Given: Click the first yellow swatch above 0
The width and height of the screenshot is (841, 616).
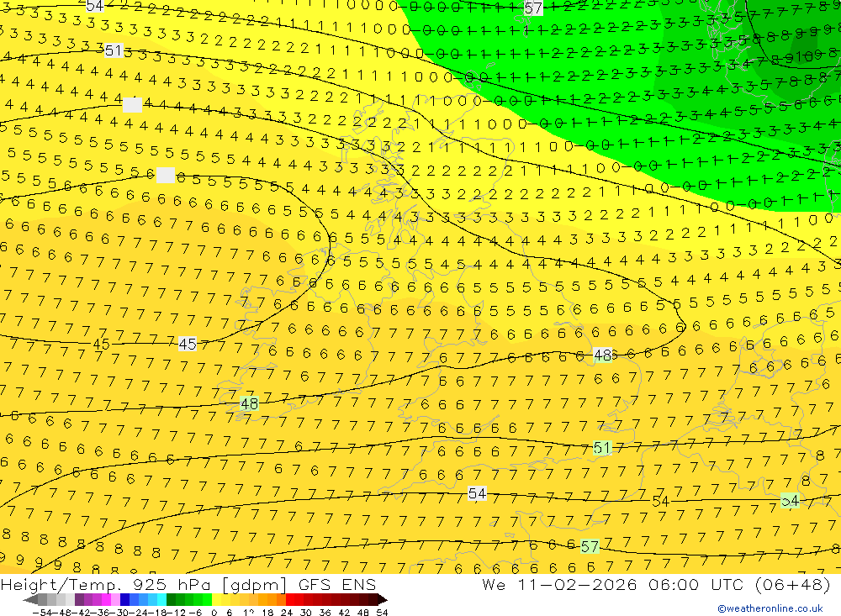Looking at the screenshot, I should 217,599.
